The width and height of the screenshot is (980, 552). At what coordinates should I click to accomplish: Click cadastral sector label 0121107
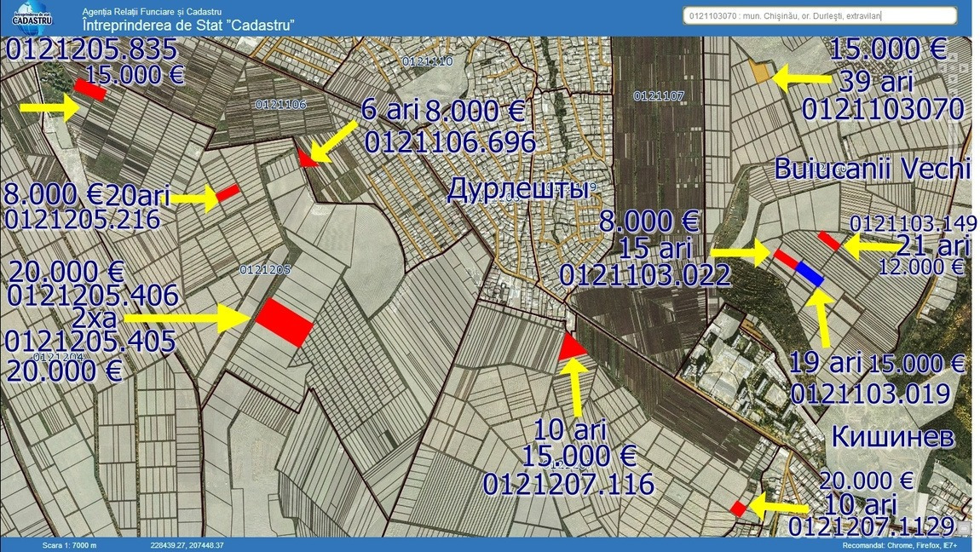pos(659,96)
